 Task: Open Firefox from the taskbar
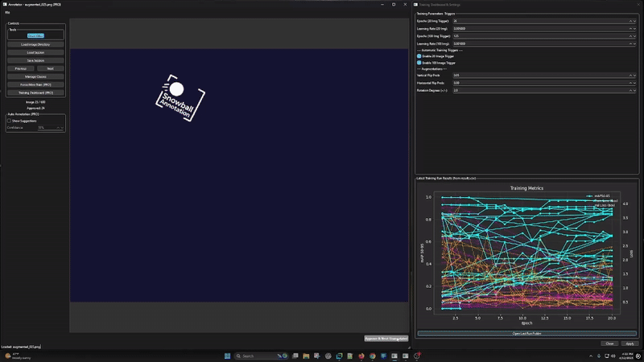click(361, 356)
